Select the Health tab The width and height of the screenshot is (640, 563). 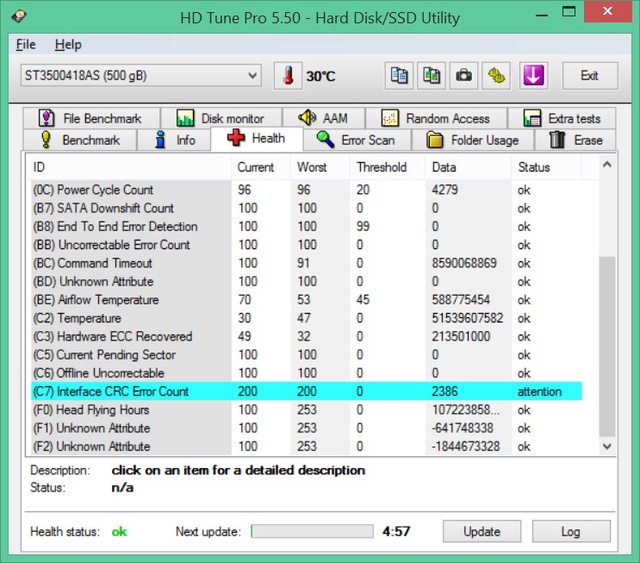(x=257, y=138)
